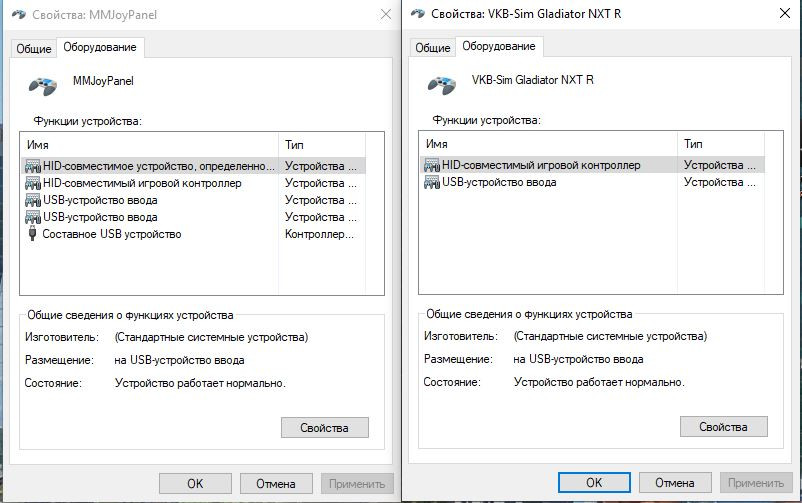The width and height of the screenshot is (802, 503).
Task: Click icon of HID-совместимое устройство, определенное row
Action: 33,166
